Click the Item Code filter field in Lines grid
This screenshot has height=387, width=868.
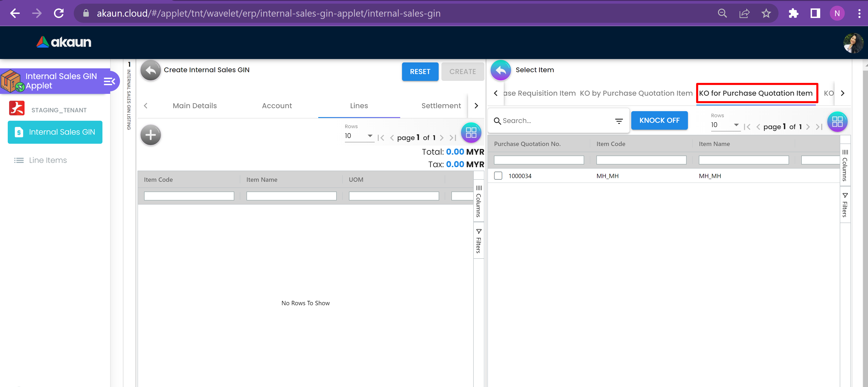click(x=189, y=196)
